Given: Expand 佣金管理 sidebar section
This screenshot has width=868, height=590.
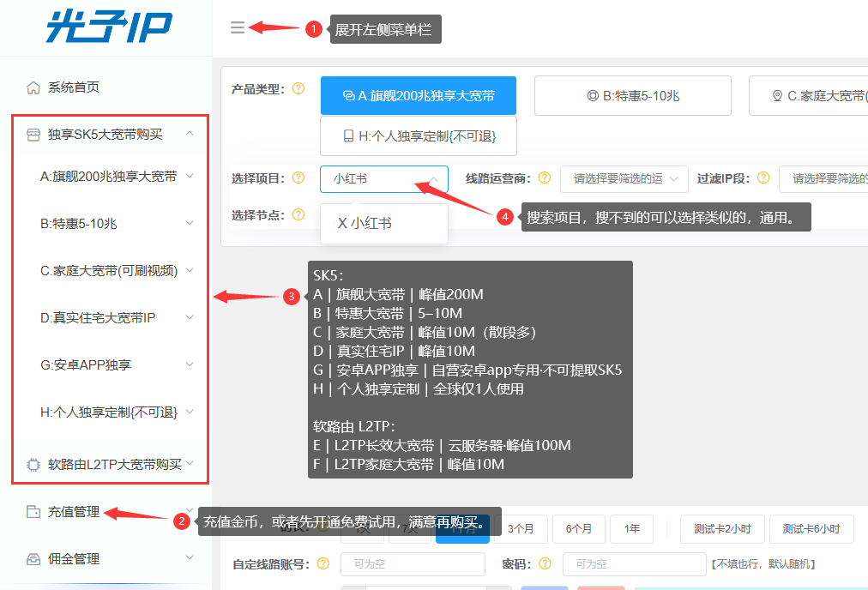Looking at the screenshot, I should click(190, 557).
